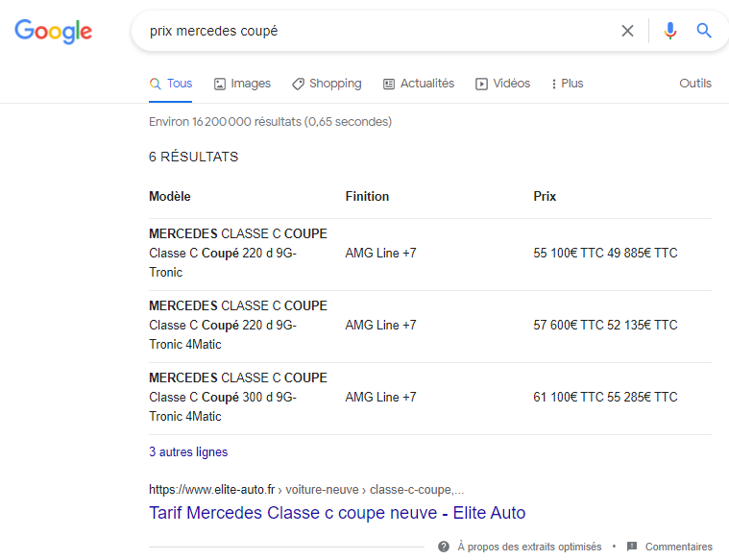Screen dimensions: 729x560
Task: Click the Google logo
Action: (x=53, y=32)
